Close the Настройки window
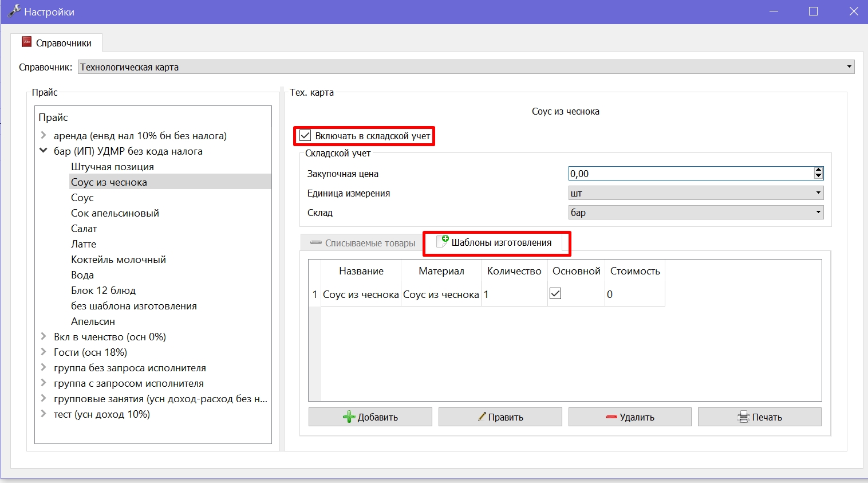The height and width of the screenshot is (483, 868). [x=853, y=11]
